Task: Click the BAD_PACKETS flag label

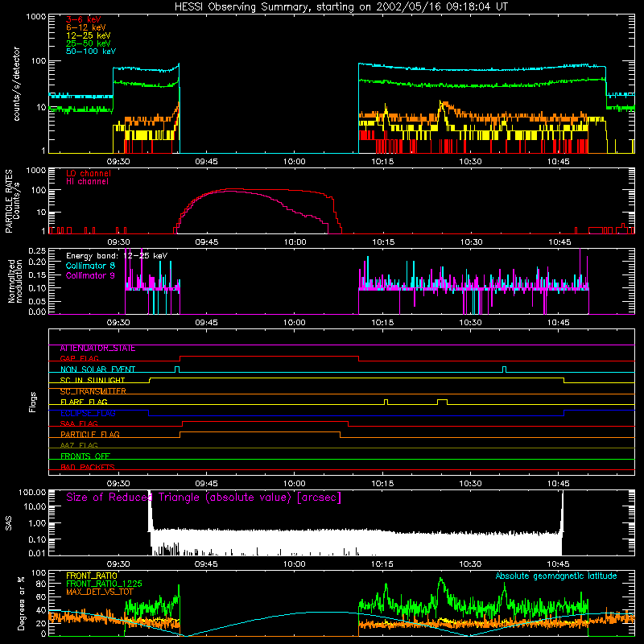Action: pyautogui.click(x=88, y=468)
